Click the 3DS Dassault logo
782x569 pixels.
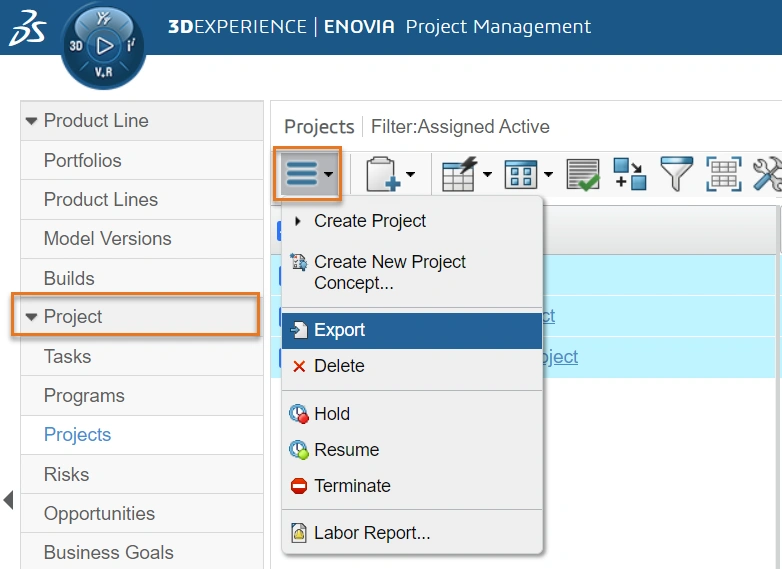[x=28, y=30]
